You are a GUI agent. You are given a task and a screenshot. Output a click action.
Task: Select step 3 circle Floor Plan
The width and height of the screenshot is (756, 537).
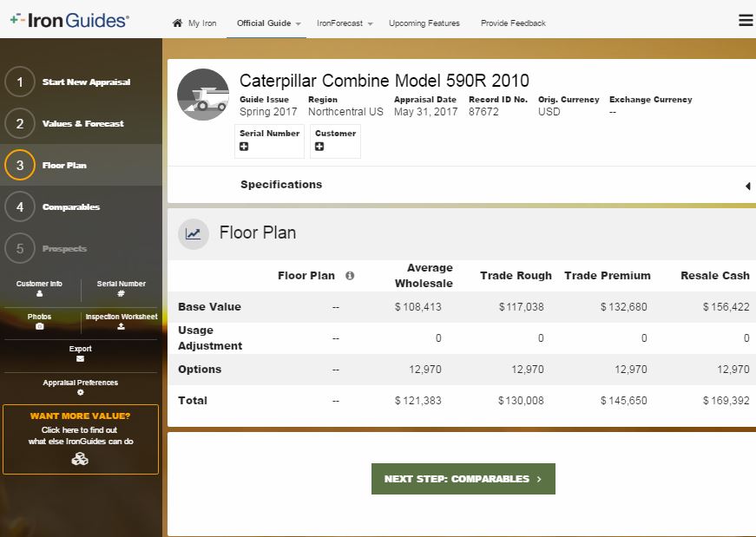tap(20, 166)
